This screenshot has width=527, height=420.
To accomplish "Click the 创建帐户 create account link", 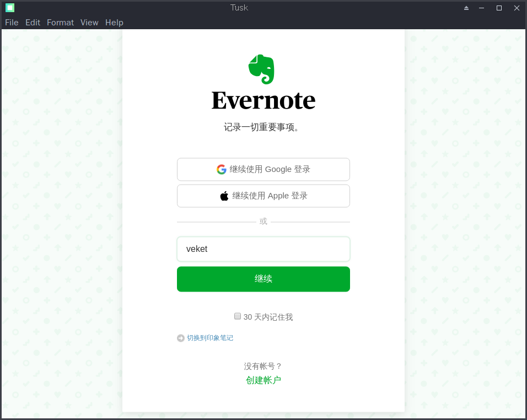I will (x=263, y=380).
